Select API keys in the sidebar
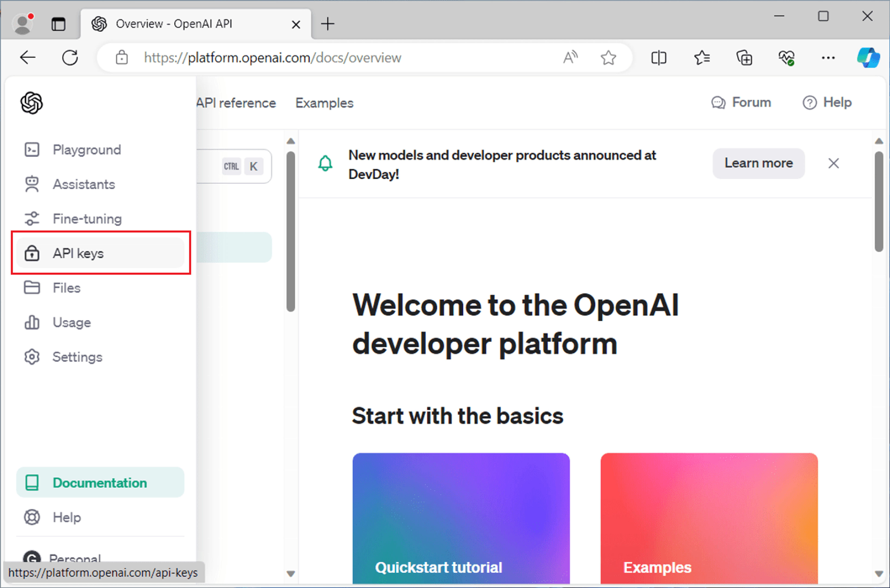890x588 pixels. tap(100, 253)
